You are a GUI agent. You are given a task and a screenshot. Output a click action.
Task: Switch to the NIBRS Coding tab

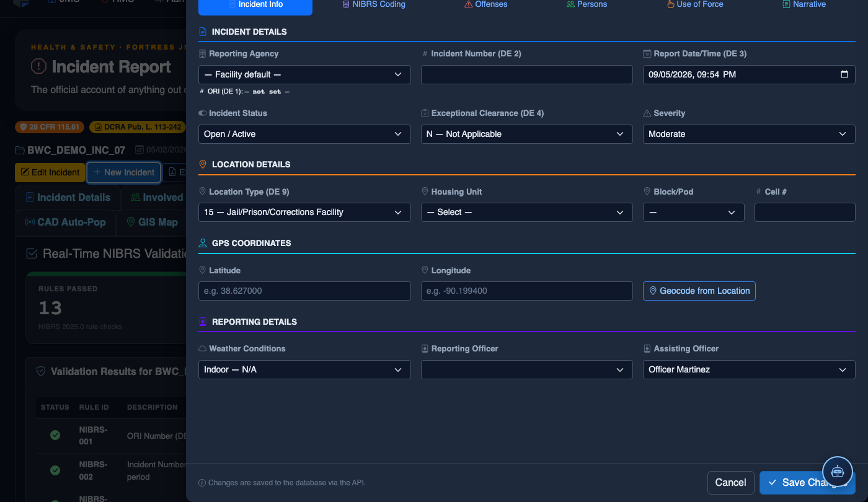click(x=374, y=4)
